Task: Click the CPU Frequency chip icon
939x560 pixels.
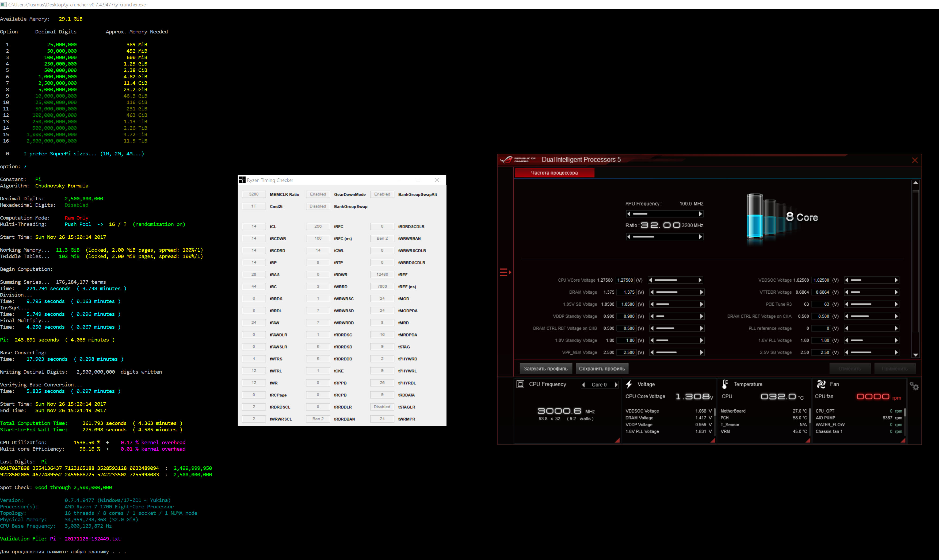Action: click(x=520, y=384)
